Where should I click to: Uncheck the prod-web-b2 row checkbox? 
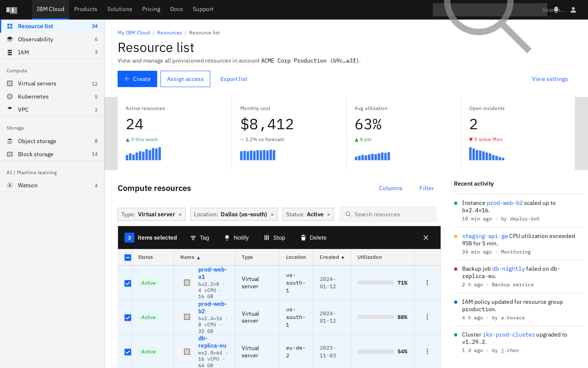click(x=128, y=318)
